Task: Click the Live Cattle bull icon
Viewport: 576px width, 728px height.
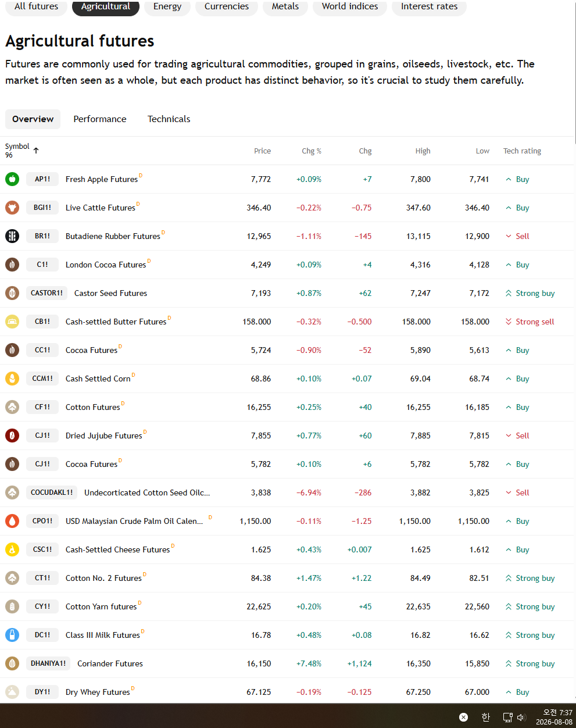Action: pyautogui.click(x=12, y=208)
